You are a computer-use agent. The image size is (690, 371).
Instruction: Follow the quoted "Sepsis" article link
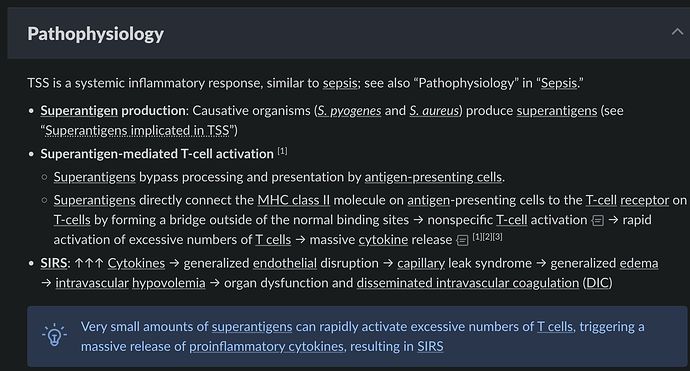[x=559, y=83]
